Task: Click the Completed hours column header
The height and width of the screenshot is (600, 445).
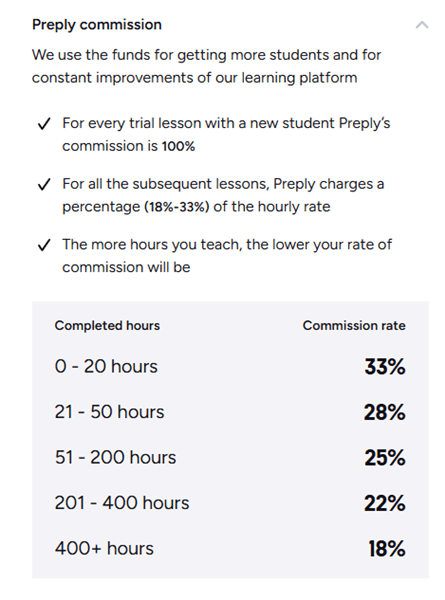Action: pyautogui.click(x=107, y=326)
